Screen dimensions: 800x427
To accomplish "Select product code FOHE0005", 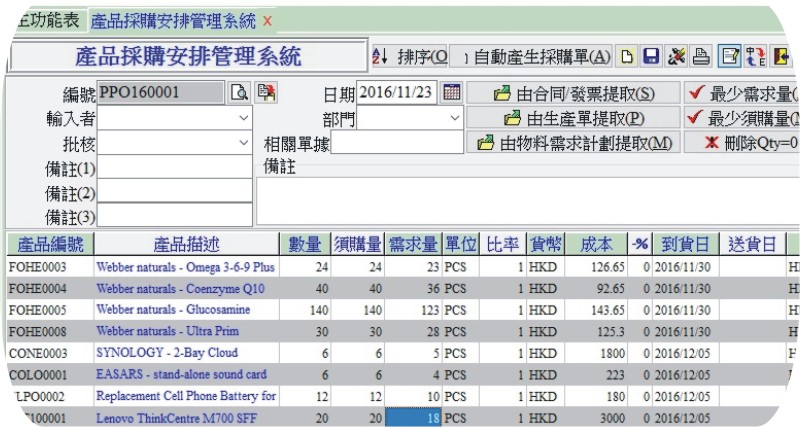I will (x=38, y=310).
